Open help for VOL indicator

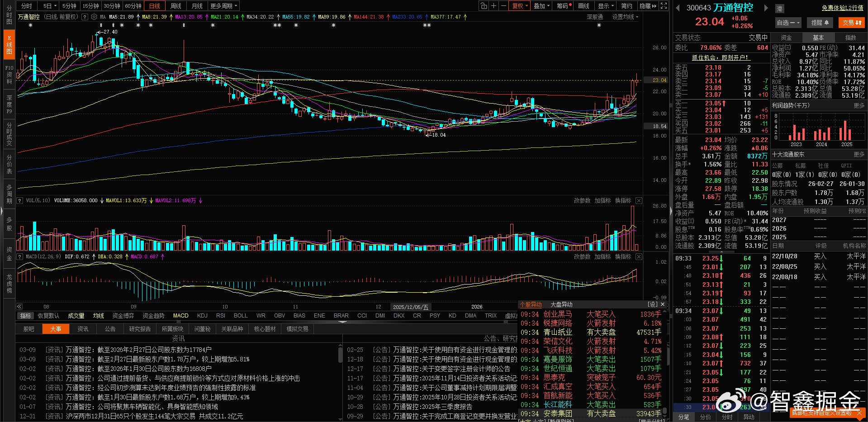click(x=19, y=200)
